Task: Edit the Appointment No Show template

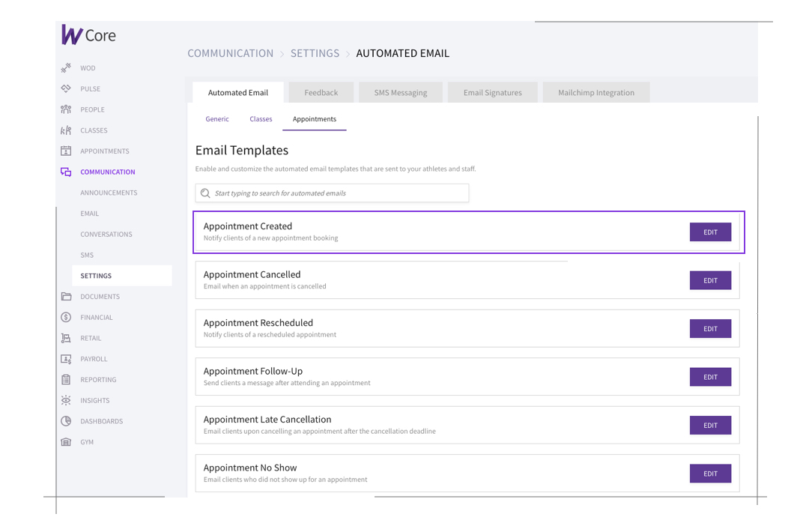Action: (709, 474)
